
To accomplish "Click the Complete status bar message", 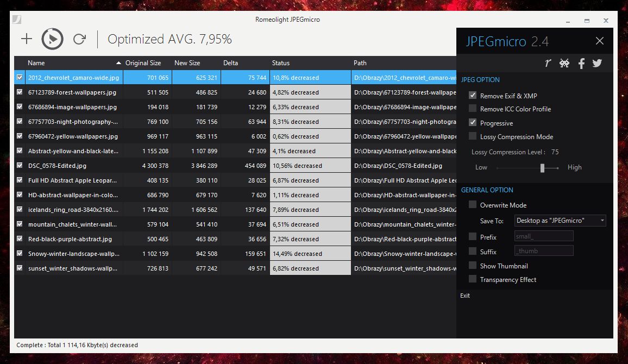I will [x=77, y=345].
